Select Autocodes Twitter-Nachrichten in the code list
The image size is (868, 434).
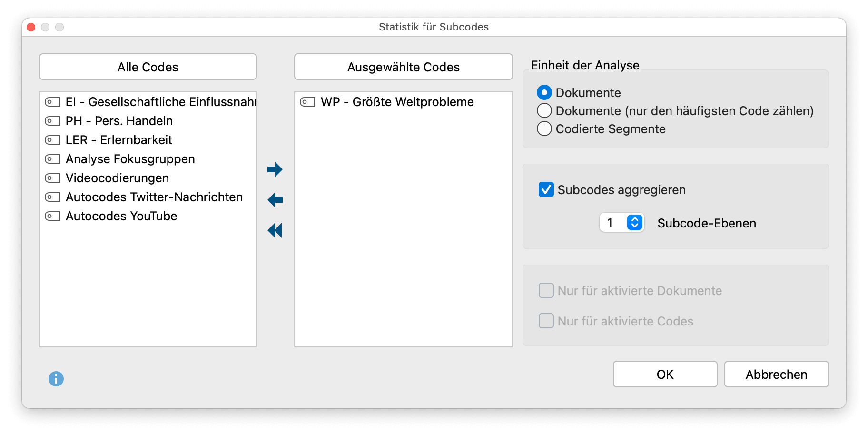(x=154, y=197)
